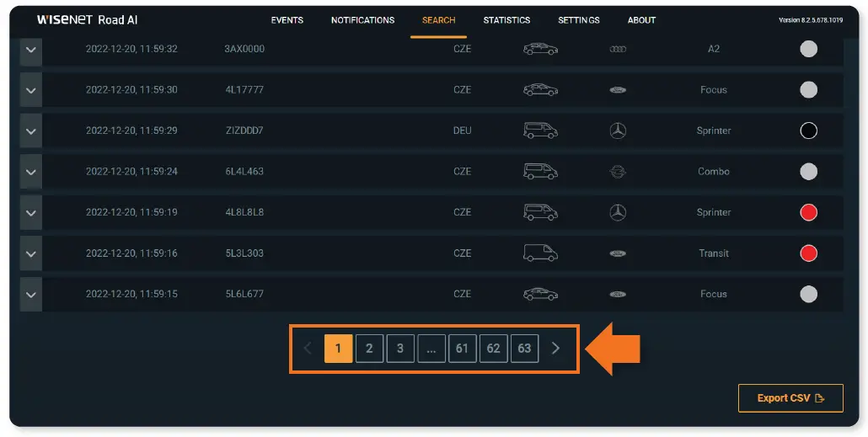The width and height of the screenshot is (868, 437).
Task: Expand the ZIZDDD7 record row
Action: (31, 131)
